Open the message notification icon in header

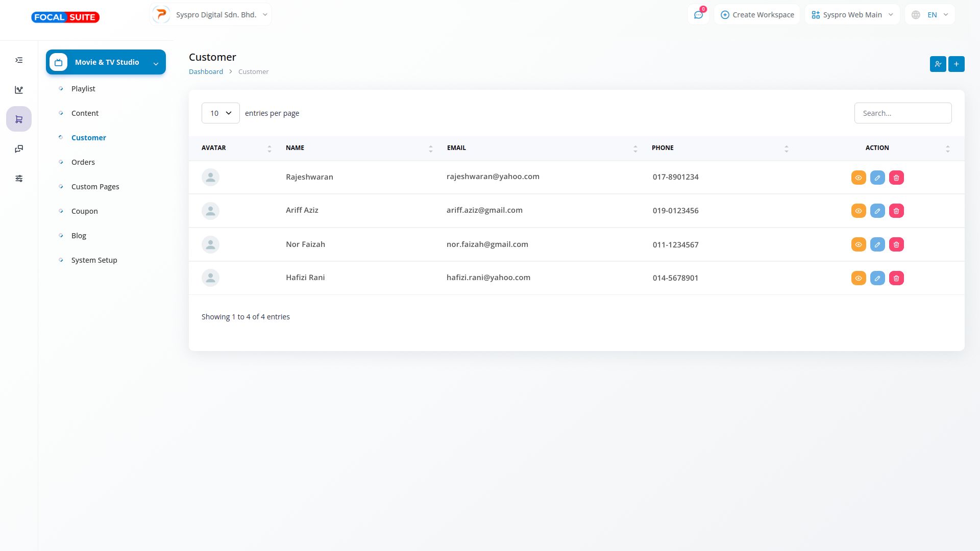coord(698,15)
